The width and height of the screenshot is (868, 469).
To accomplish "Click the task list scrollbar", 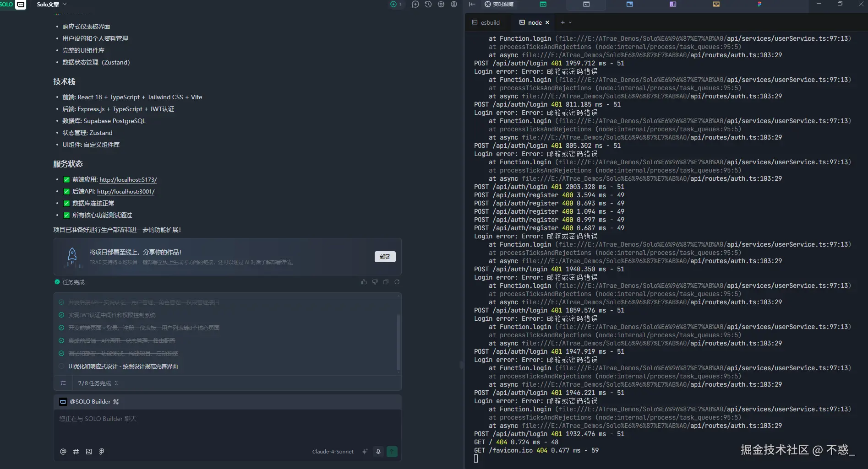I will click(x=399, y=342).
